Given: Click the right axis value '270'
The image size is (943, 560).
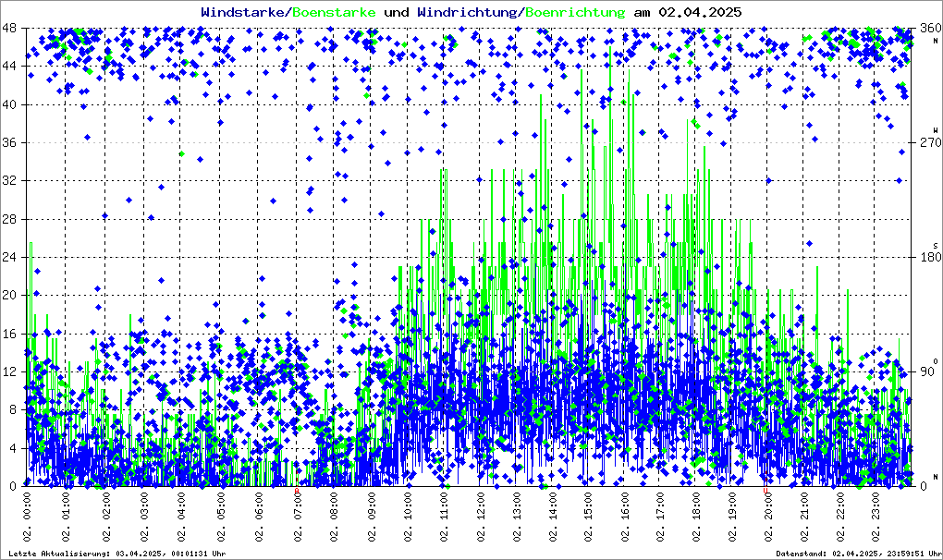Looking at the screenshot, I should 930,142.
